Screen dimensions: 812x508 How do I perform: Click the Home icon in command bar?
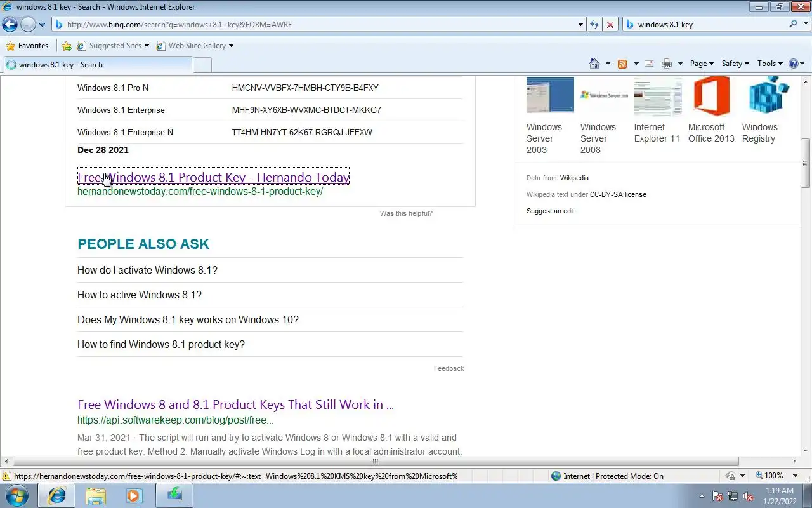594,63
